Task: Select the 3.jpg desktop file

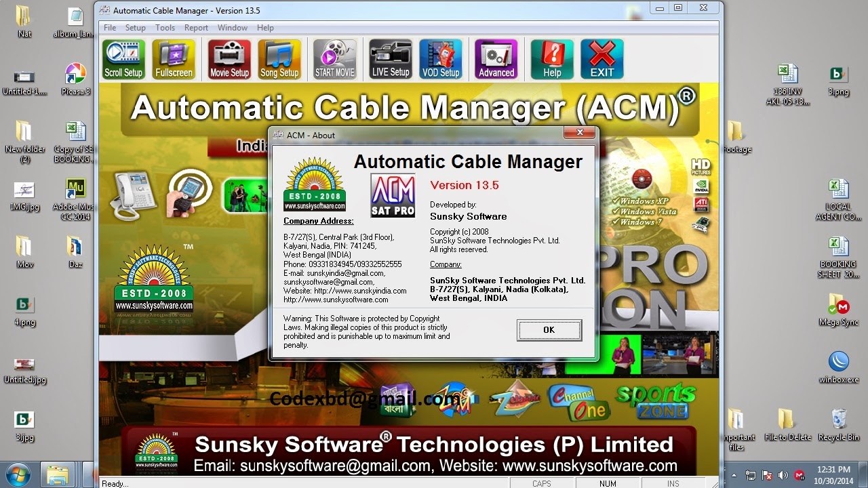Action: pyautogui.click(x=24, y=427)
